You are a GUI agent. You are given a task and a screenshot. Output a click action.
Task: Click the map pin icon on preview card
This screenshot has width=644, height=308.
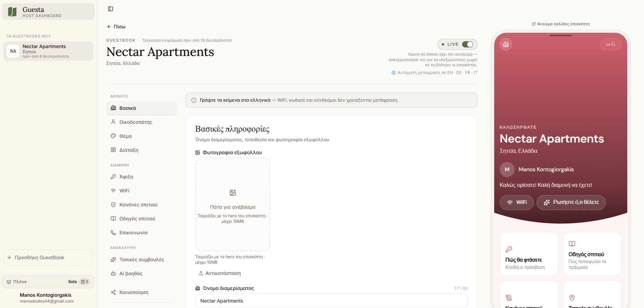572,298
